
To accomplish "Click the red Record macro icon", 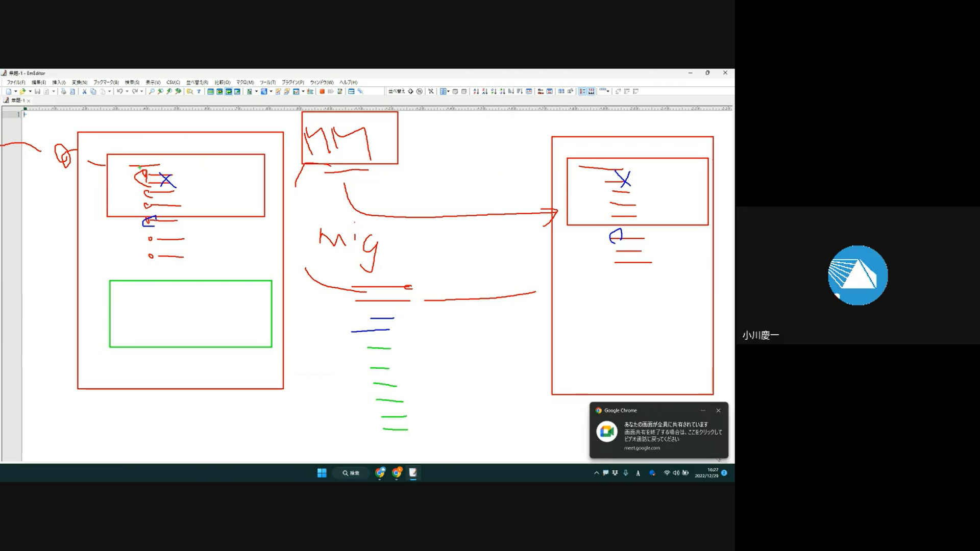I will pos(322,91).
